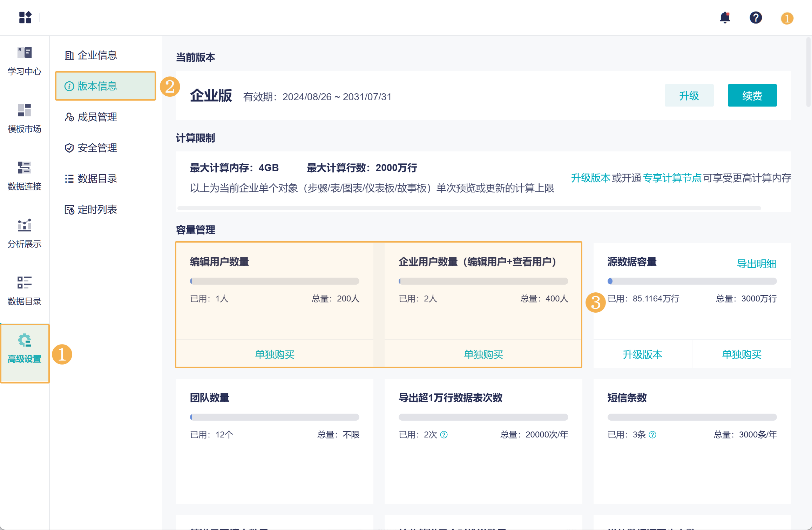Click the 源数据容量 usage progress bar
812x530 pixels.
[692, 281]
